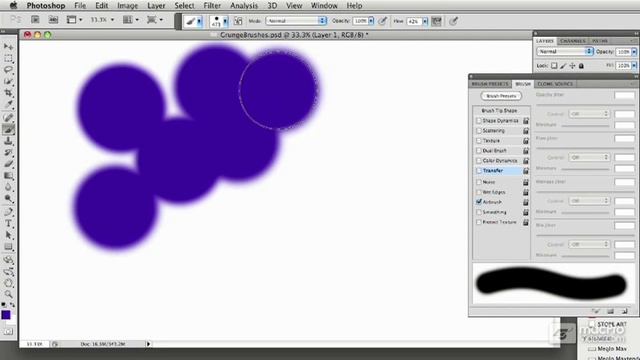Viewport: 640px width, 360px height.
Task: Open the Layer menu
Action: (x=156, y=6)
